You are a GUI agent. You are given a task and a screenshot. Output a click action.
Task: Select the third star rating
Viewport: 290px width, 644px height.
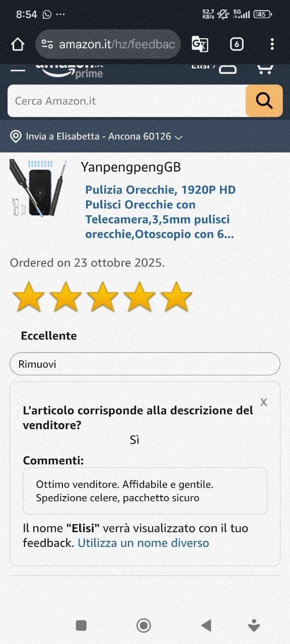click(103, 297)
